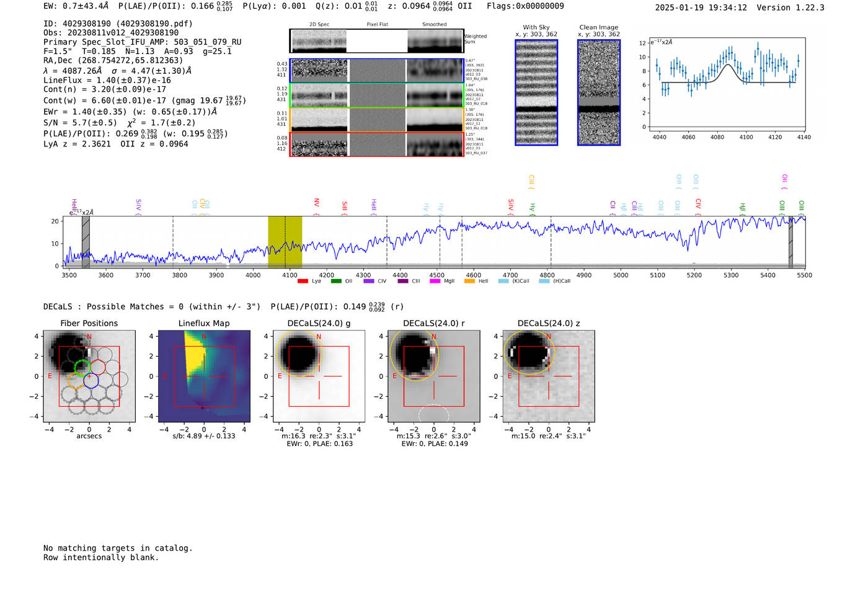Click the orange fiber circle in Fiber Positions

pos(76,381)
